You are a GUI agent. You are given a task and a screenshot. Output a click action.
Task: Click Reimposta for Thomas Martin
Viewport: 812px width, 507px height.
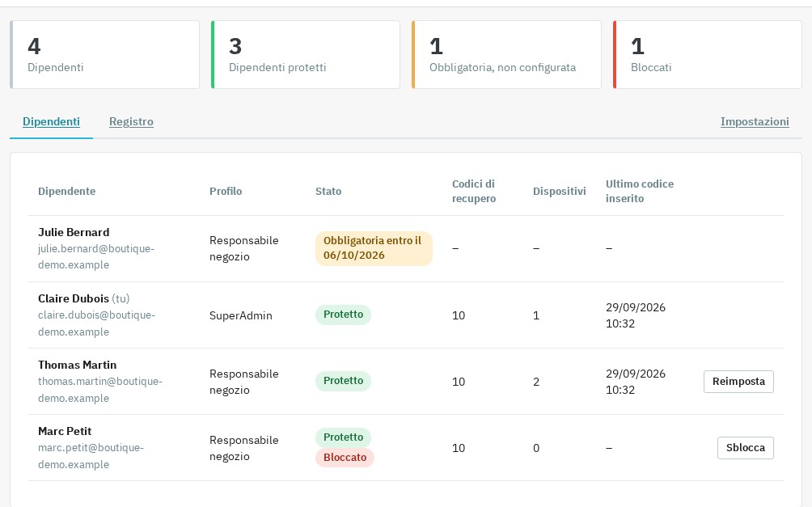pyautogui.click(x=738, y=382)
